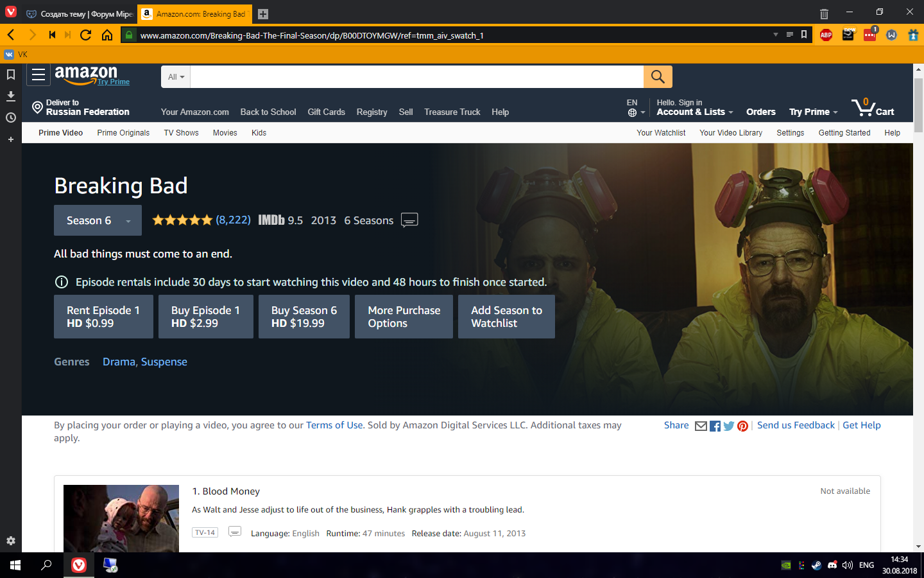This screenshot has height=578, width=924.
Task: Open the Adblock Plus extension
Action: point(826,35)
